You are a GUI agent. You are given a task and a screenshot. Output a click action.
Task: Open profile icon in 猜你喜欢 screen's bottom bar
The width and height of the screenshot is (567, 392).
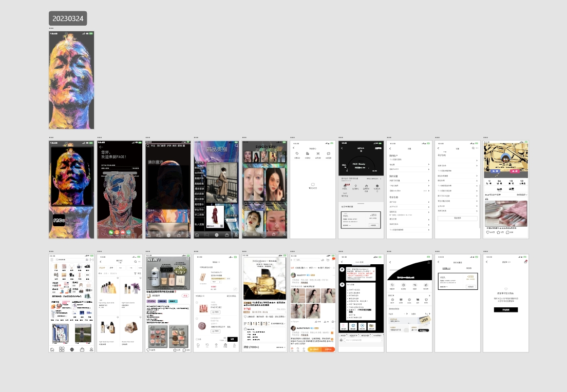pyautogui.click(x=187, y=235)
